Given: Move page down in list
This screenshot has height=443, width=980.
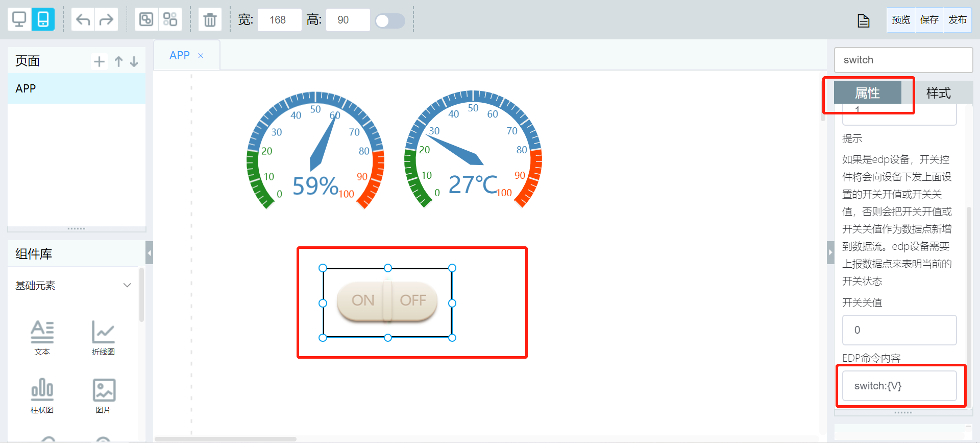Looking at the screenshot, I should coord(134,62).
